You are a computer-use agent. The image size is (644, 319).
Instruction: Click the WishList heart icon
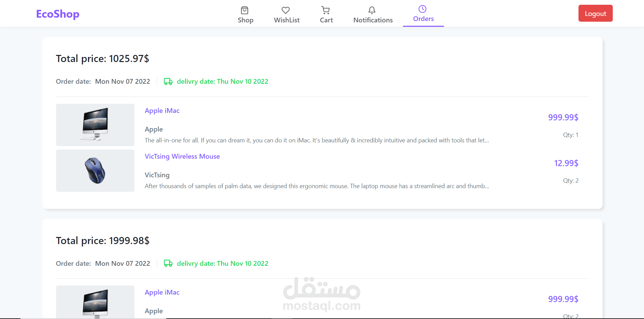click(x=286, y=10)
